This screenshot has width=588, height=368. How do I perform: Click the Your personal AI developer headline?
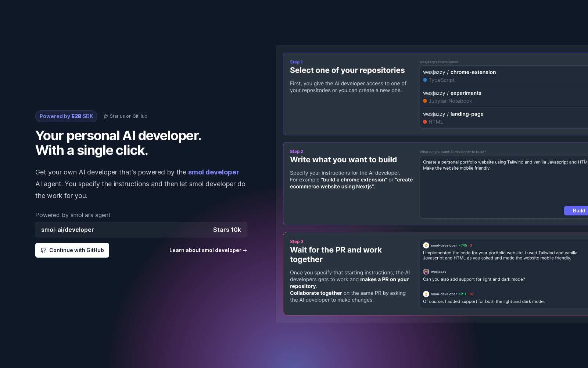(x=118, y=143)
